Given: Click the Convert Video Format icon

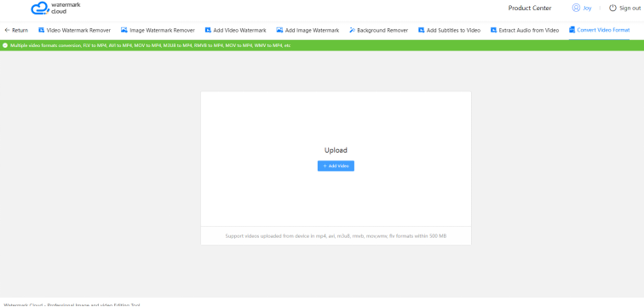Looking at the screenshot, I should pos(572,30).
